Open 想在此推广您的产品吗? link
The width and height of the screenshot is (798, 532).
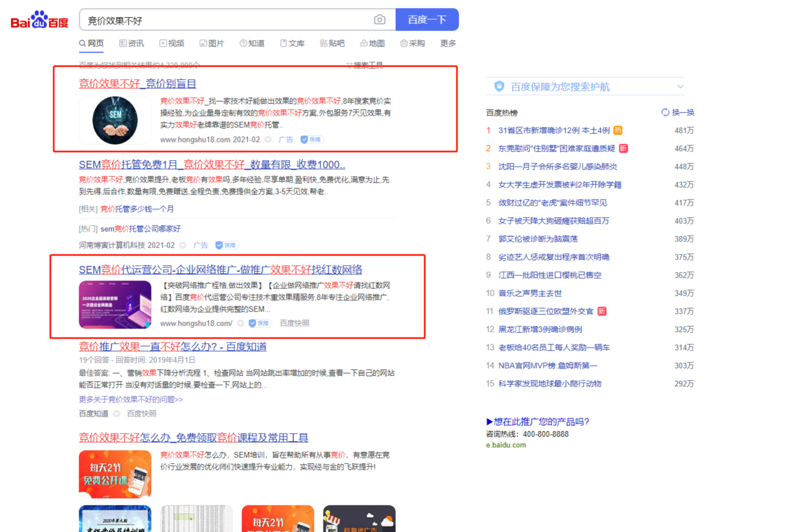(537, 422)
